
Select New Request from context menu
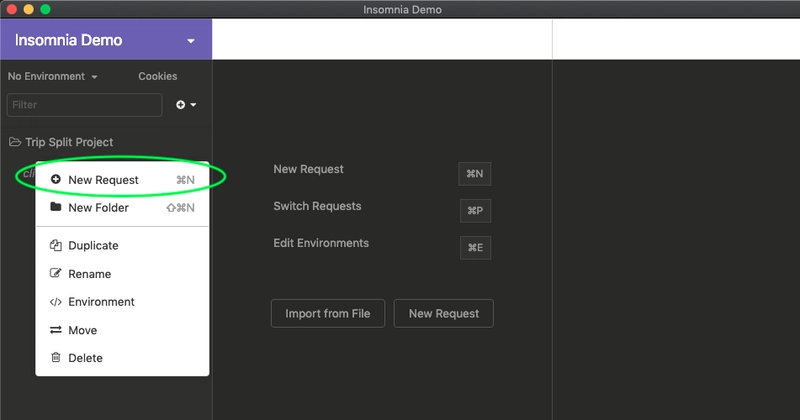[x=122, y=180]
